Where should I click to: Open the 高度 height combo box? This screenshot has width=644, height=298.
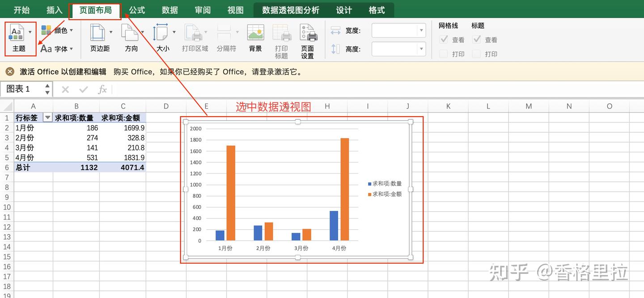[398, 49]
